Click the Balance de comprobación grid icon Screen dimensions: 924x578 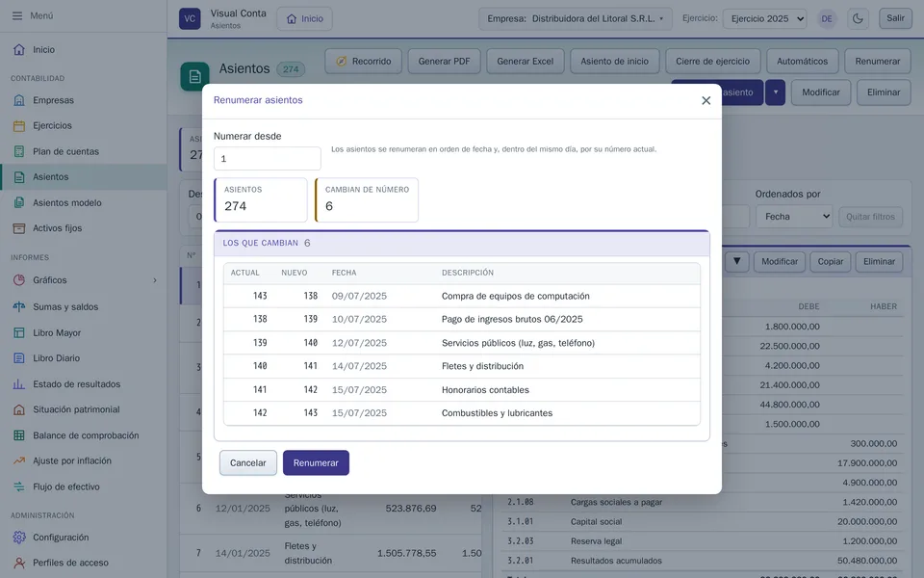coord(19,435)
